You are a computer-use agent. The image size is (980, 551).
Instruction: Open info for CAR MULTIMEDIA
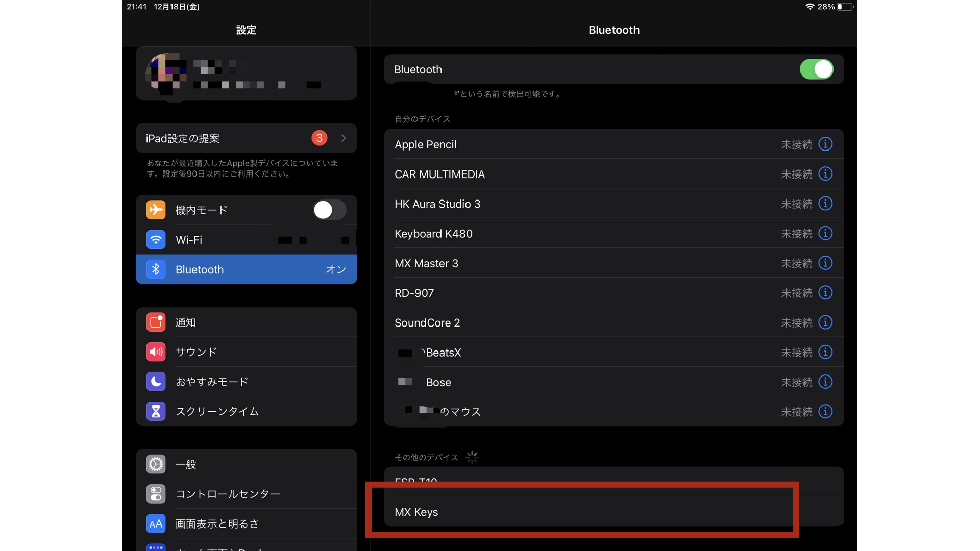click(825, 174)
